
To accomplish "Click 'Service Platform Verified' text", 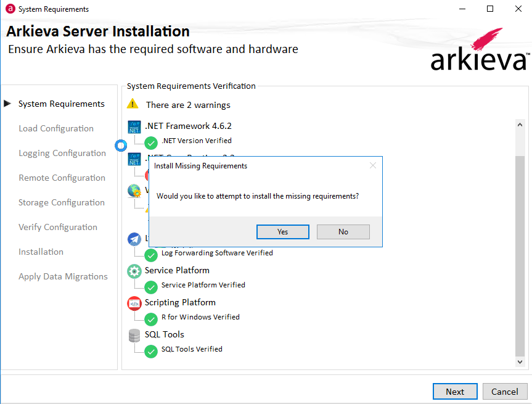I will coord(203,285).
